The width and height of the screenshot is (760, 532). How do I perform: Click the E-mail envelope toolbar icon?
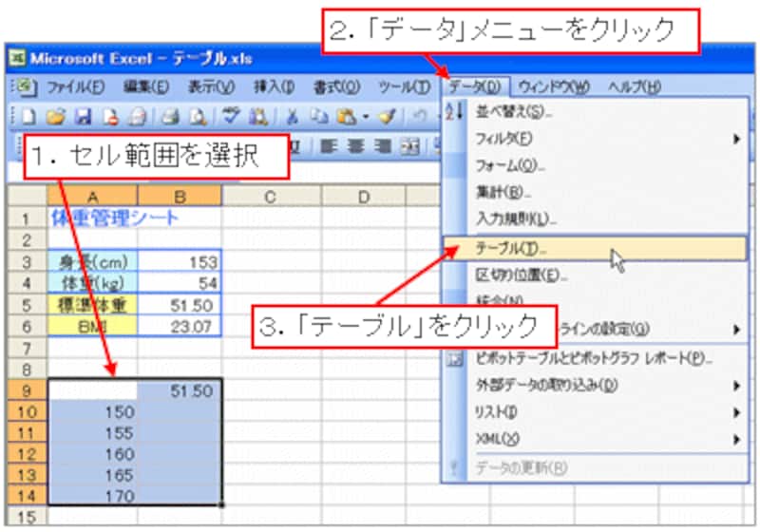(x=138, y=117)
